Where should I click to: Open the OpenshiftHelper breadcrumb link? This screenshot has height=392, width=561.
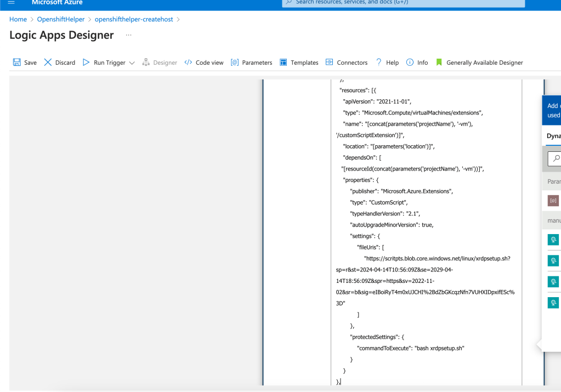point(61,19)
